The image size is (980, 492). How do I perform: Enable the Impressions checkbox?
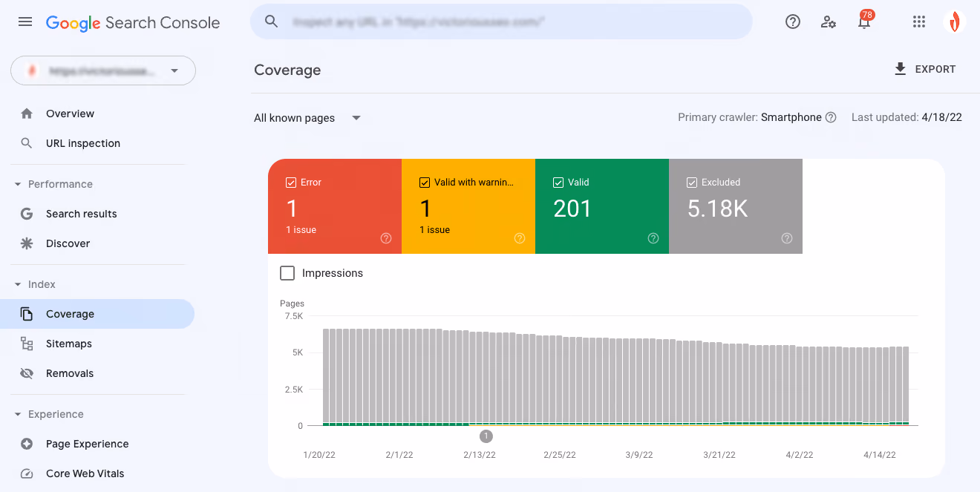[x=287, y=273]
